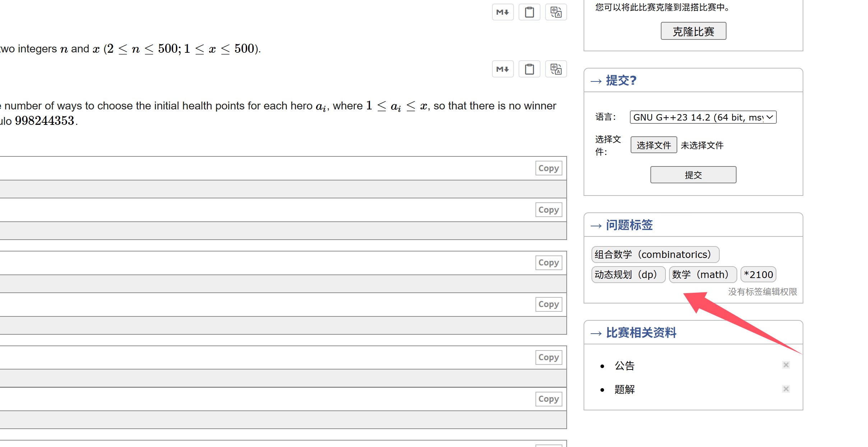The height and width of the screenshot is (447, 868).
Task: Open the 公告 announcement link
Action: click(625, 366)
